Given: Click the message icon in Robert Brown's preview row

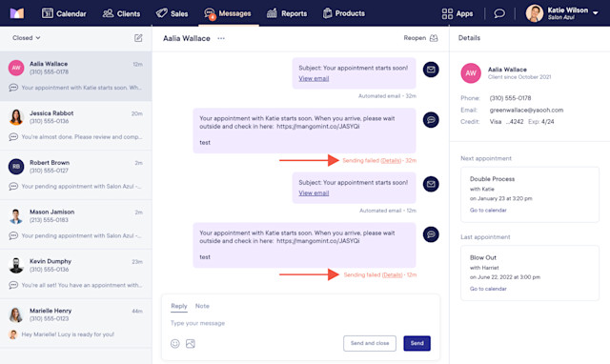Looking at the screenshot, I should (x=13, y=186).
